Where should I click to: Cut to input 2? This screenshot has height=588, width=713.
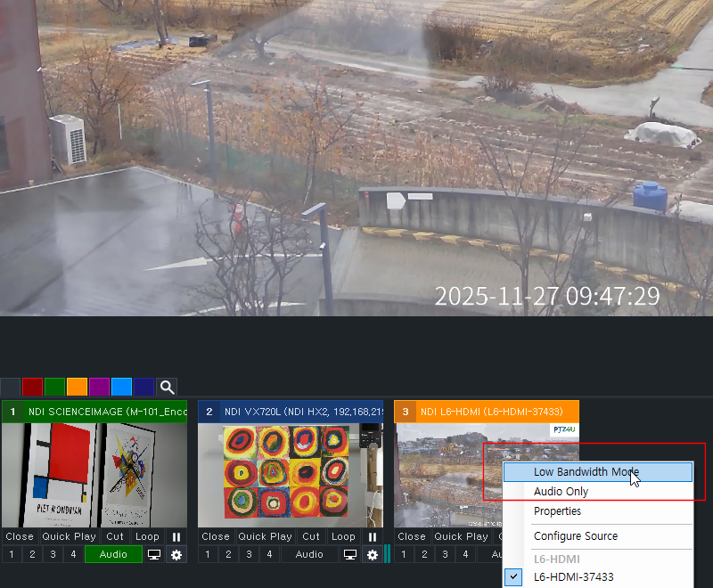311,536
